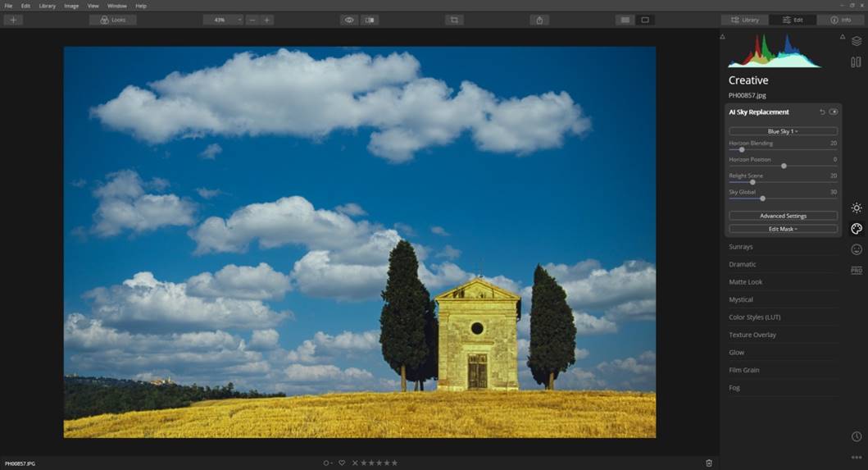Switch to the Info tab
The height and width of the screenshot is (470, 868).
point(840,20)
